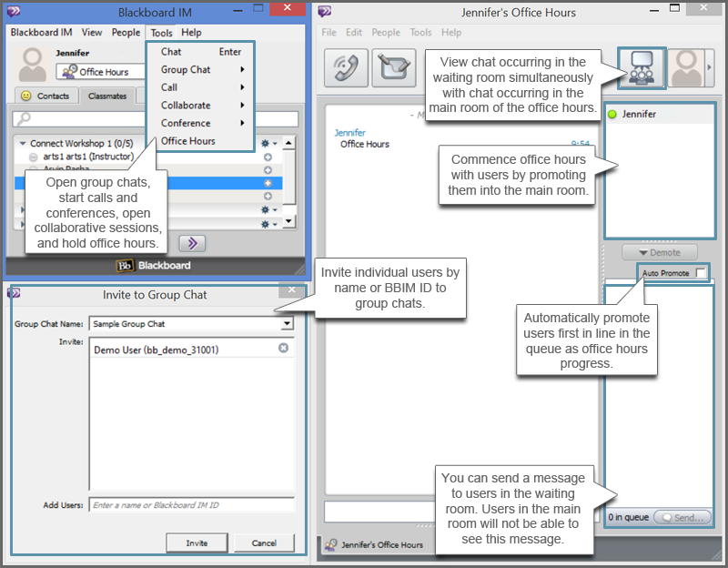Choose Chat from Tools menu
Viewport: 728px width, 568px height.
click(x=200, y=52)
